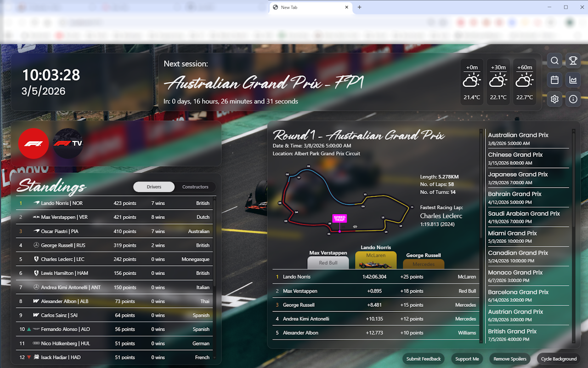Click Williams logo beside Alexander Albon standings
Image resolution: width=588 pixels, height=368 pixels.
click(x=36, y=301)
